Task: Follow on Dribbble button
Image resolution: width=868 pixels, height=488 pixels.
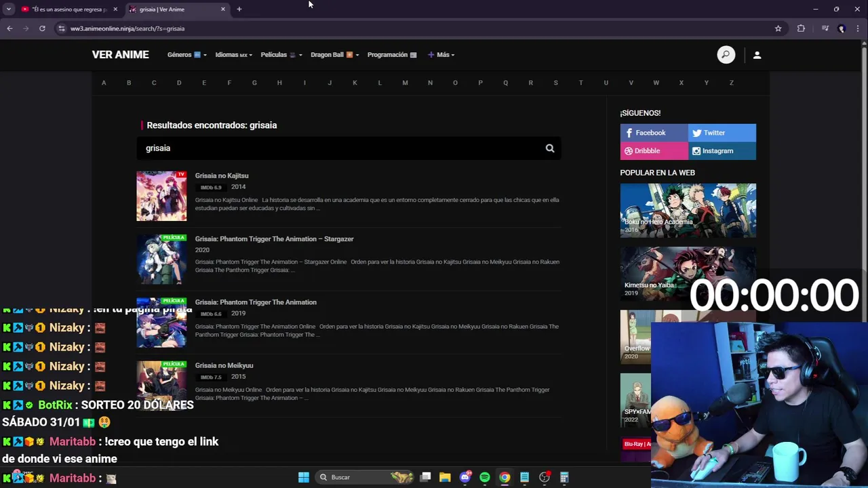Action: pyautogui.click(x=654, y=151)
